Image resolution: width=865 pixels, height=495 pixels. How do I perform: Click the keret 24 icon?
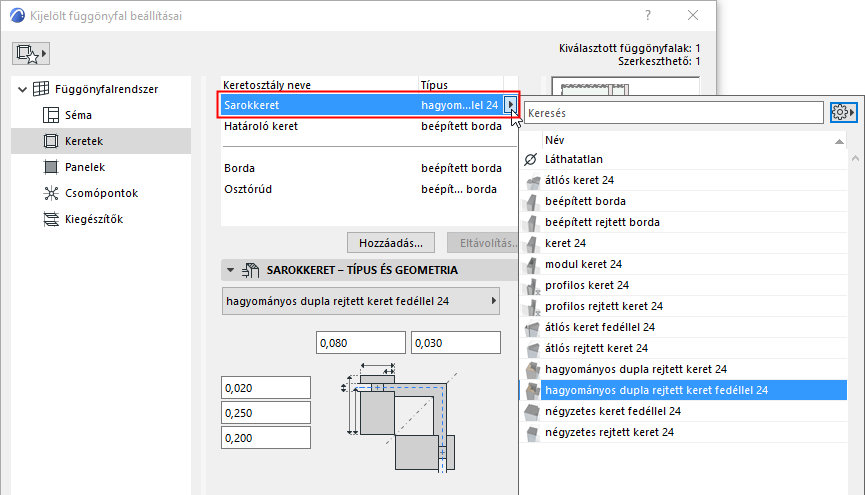coord(532,243)
